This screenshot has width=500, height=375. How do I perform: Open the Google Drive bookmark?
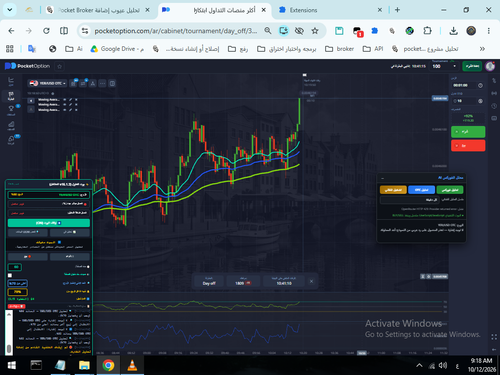(117, 49)
